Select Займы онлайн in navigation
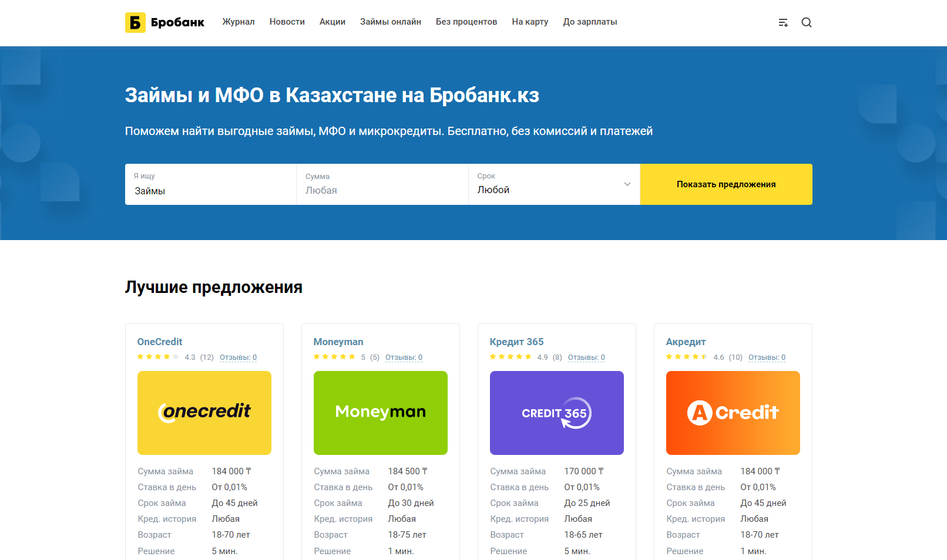The image size is (947, 560). click(x=391, y=22)
